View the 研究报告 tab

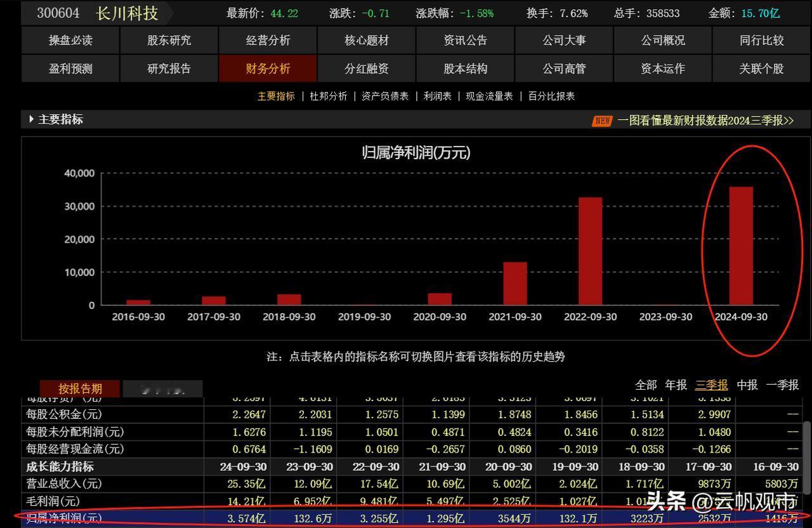click(x=169, y=69)
